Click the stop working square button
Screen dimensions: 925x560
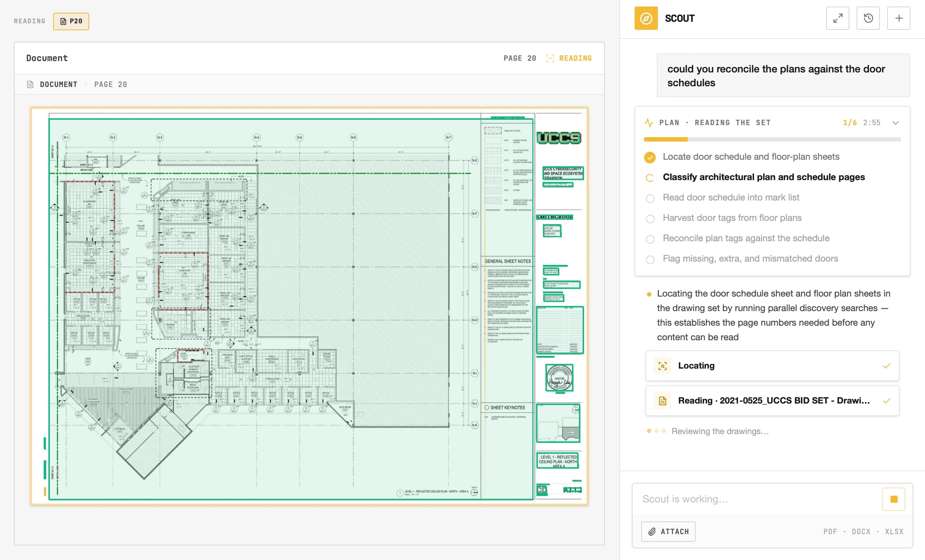click(893, 499)
